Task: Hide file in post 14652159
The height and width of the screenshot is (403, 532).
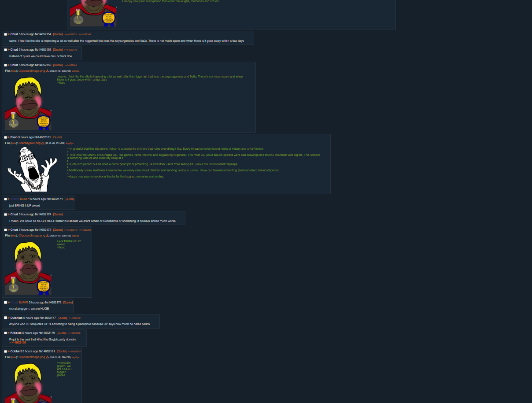Action: coord(14,71)
